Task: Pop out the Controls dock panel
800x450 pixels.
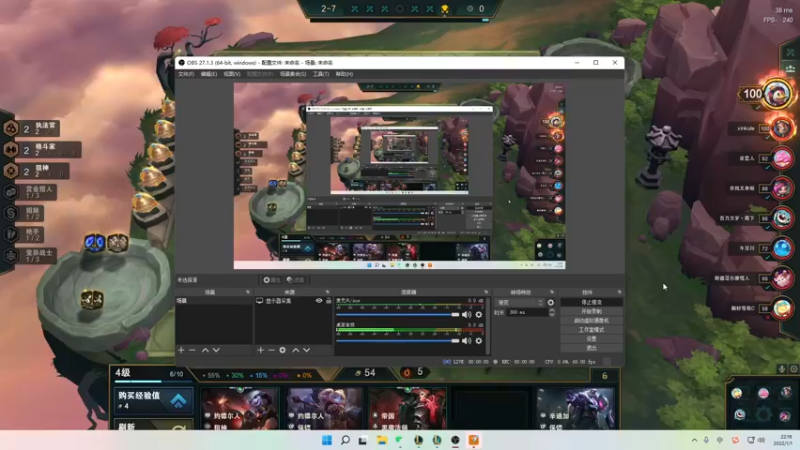Action: pos(619,292)
